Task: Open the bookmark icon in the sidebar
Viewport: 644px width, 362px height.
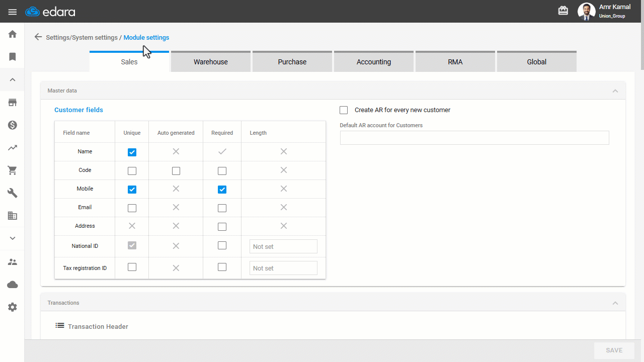Action: [13, 57]
